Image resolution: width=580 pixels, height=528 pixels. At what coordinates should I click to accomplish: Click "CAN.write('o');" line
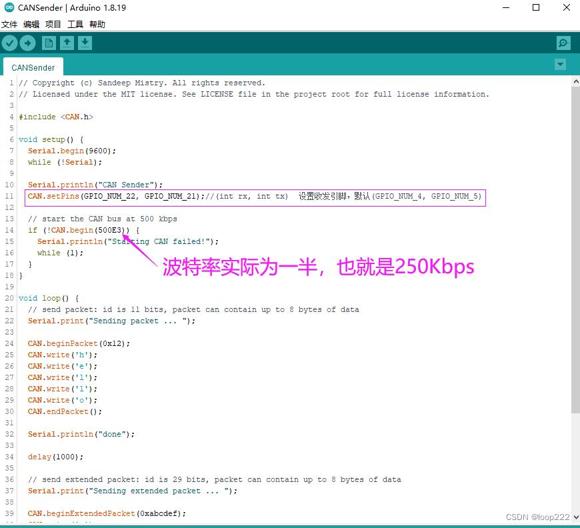point(63,400)
